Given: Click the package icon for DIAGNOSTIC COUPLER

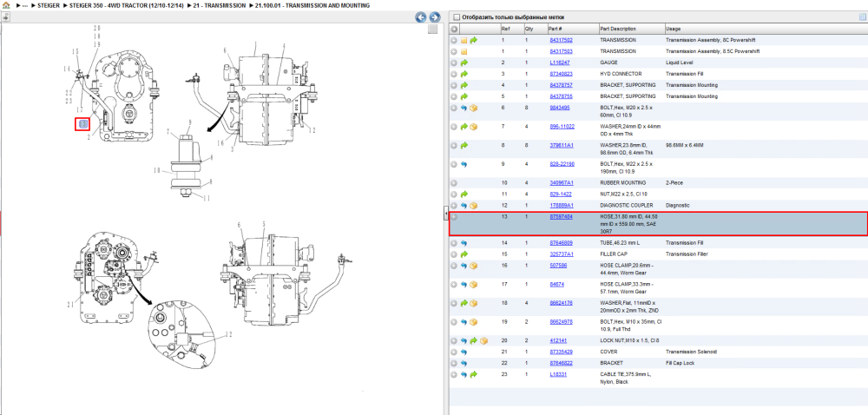Looking at the screenshot, I should pyautogui.click(x=474, y=205).
